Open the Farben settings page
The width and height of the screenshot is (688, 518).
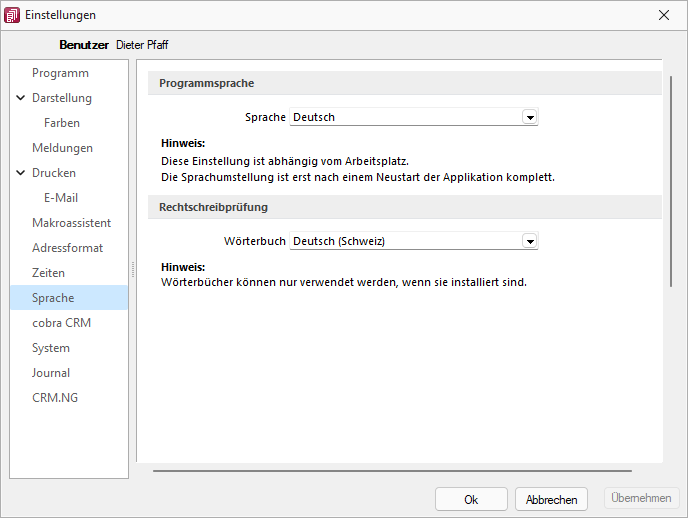(62, 123)
